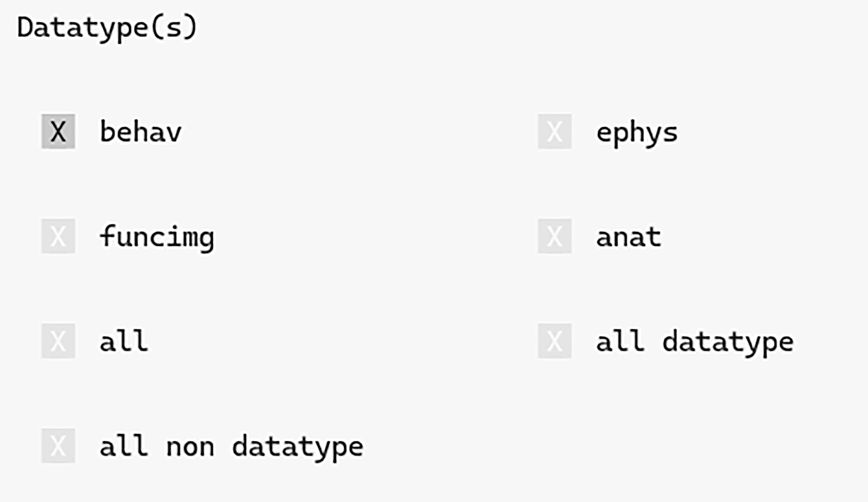The height and width of the screenshot is (502, 868).
Task: Click the 'all non datatype' label text
Action: click(x=231, y=446)
